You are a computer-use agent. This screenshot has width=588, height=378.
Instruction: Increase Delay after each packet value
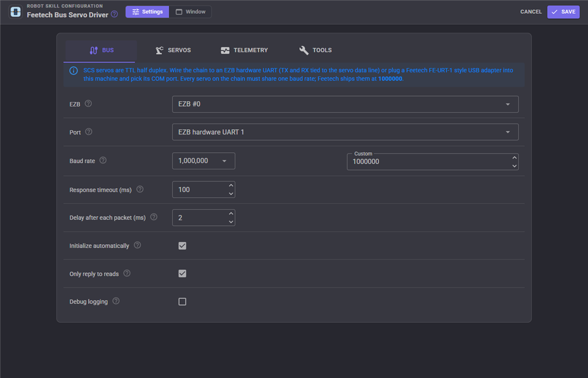click(231, 214)
